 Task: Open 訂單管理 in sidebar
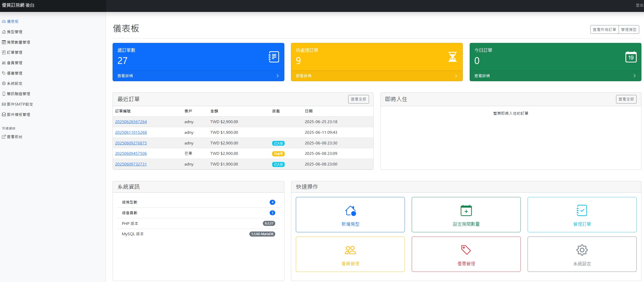(14, 53)
